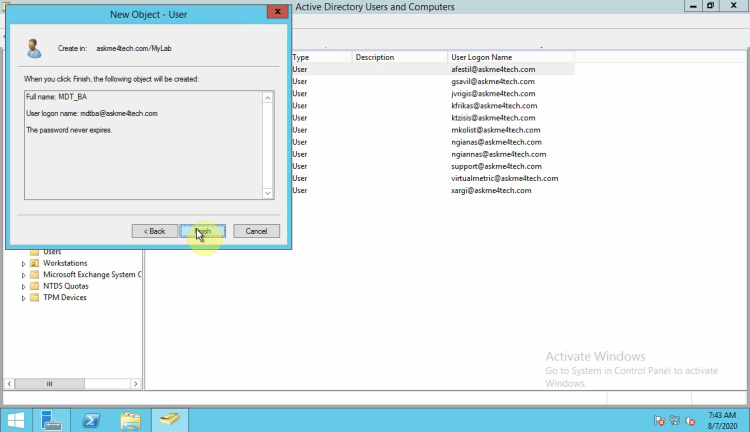
Task: Cancel the New Object - User dialog
Action: click(x=256, y=231)
